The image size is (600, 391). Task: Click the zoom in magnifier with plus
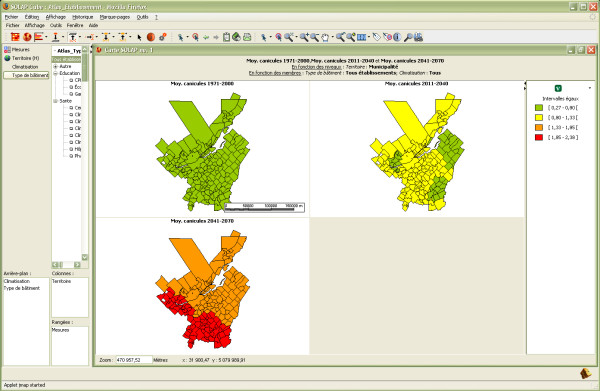[x=304, y=37]
